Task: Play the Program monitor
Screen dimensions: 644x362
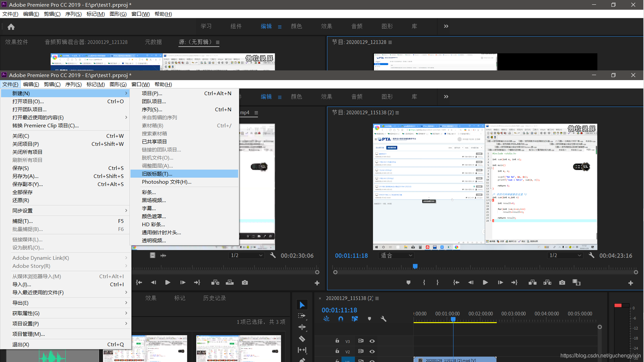Action: click(485, 283)
